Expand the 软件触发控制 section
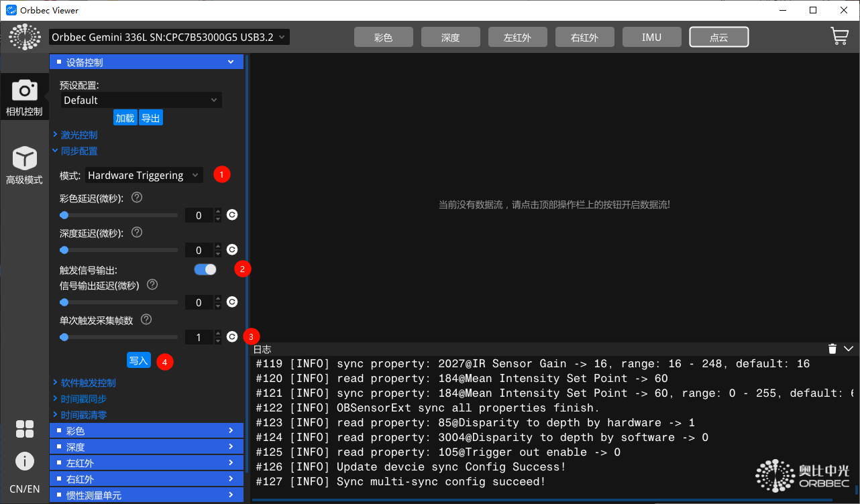The height and width of the screenshot is (504, 860). pos(88,383)
